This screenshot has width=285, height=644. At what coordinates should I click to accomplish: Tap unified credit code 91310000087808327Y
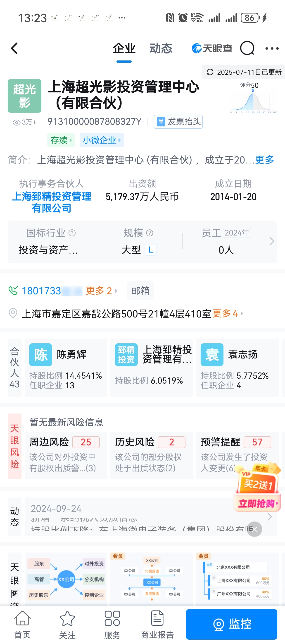[94, 122]
